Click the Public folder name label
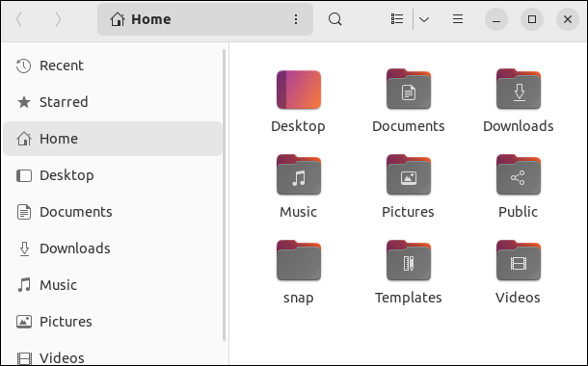The image size is (588, 366). pyautogui.click(x=518, y=212)
